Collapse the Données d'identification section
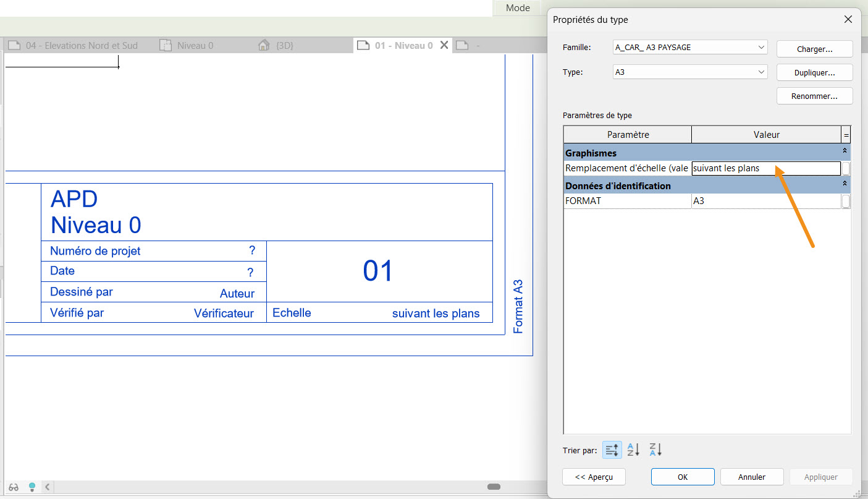 pos(845,184)
